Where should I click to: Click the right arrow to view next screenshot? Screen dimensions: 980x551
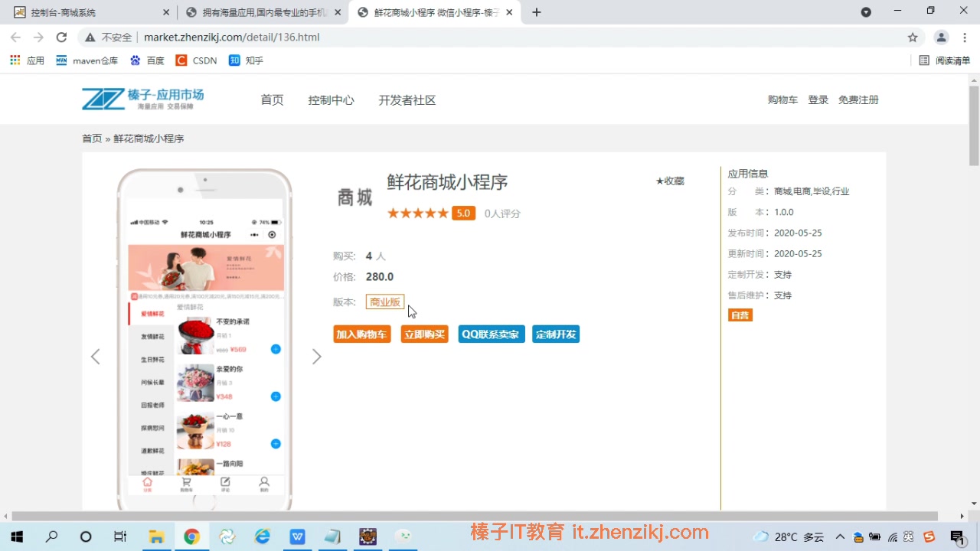(316, 356)
